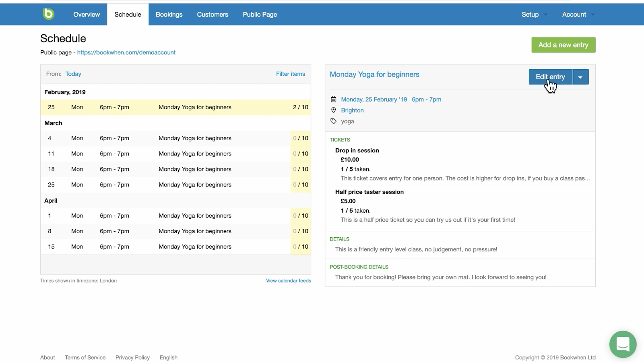Click the calendar icon beside entry date

(333, 100)
